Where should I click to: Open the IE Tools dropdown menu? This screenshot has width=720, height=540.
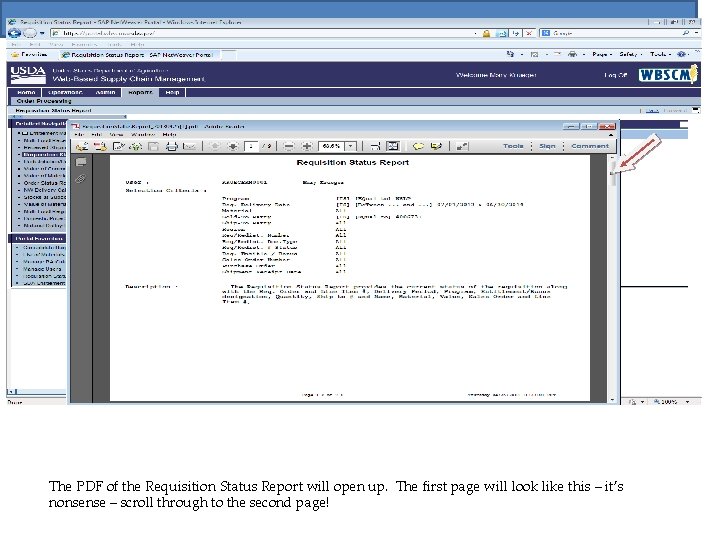coord(660,54)
